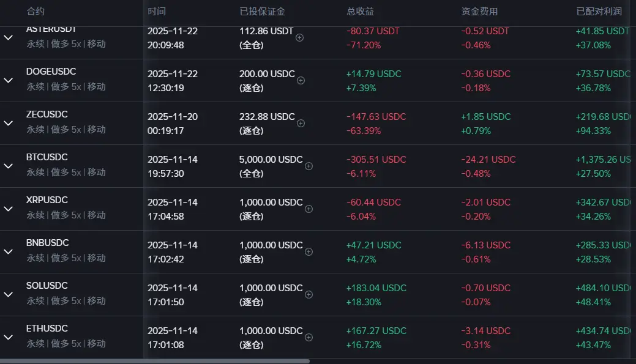Viewport: 636px width, 364px height.
Task: Expand the ASTERUSDT row chevron
Action: (x=9, y=37)
